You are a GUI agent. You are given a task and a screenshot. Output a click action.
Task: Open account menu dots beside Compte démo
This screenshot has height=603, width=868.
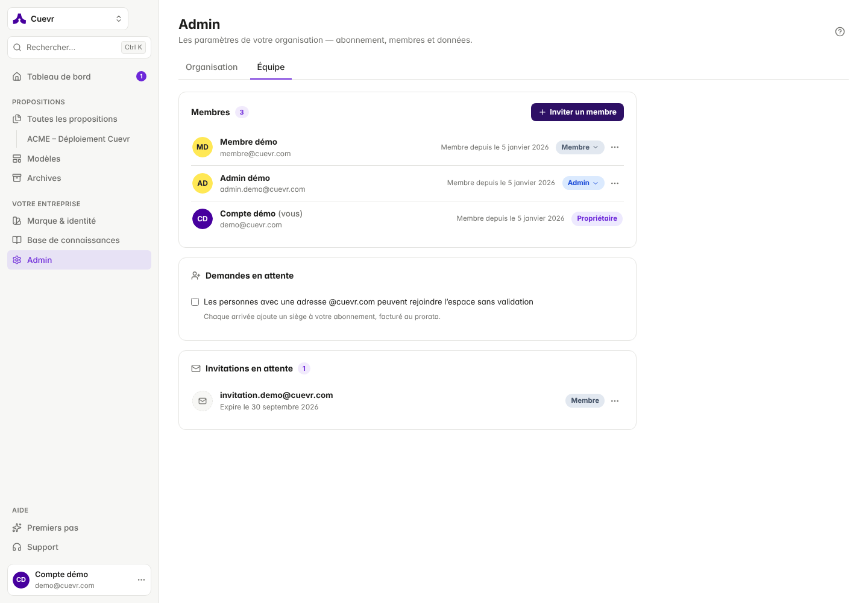pyautogui.click(x=141, y=580)
